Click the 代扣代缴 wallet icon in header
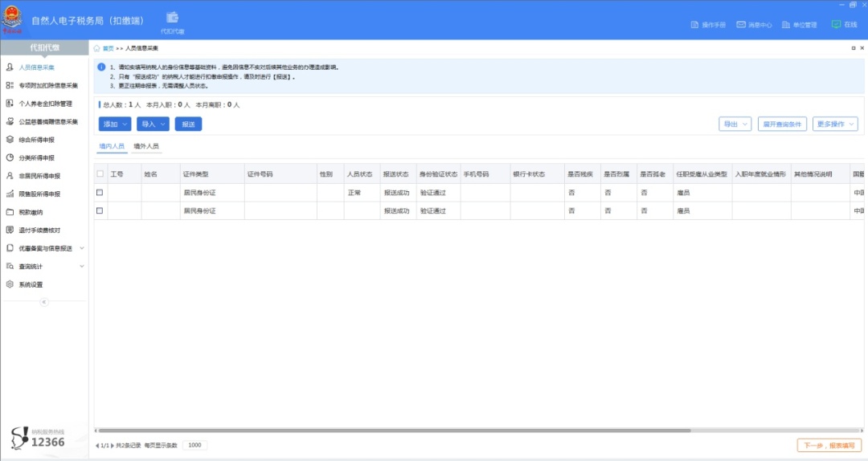Viewport: 868px width, 461px height. coord(172,17)
